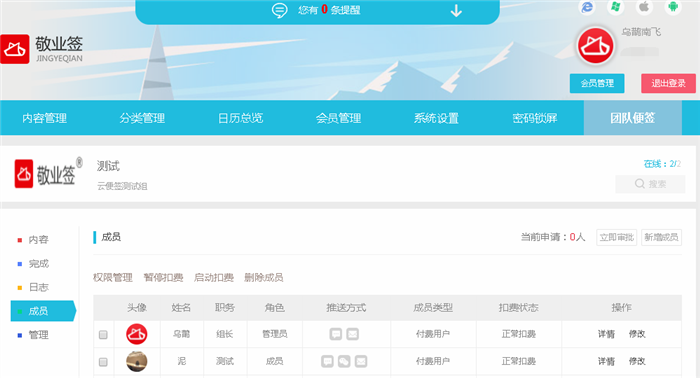
Task: Select 日志 in the left sidebar
Action: 38,287
